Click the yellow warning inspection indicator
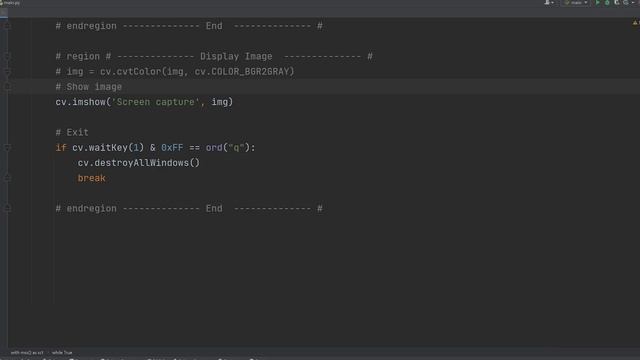This screenshot has height=360, width=640. coord(635,23)
